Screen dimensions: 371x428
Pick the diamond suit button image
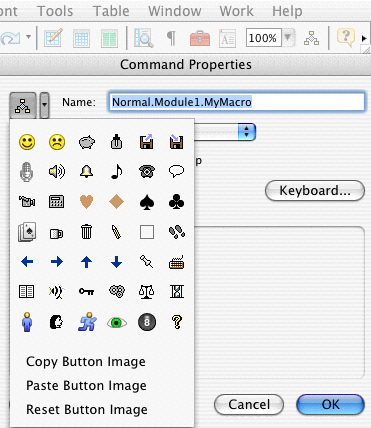click(x=116, y=202)
